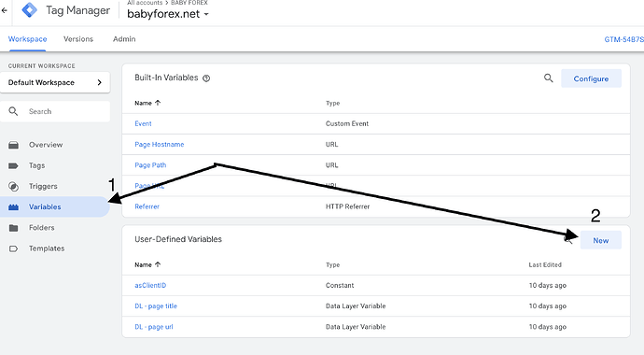
Task: Click the Constant type cell
Action: point(340,285)
